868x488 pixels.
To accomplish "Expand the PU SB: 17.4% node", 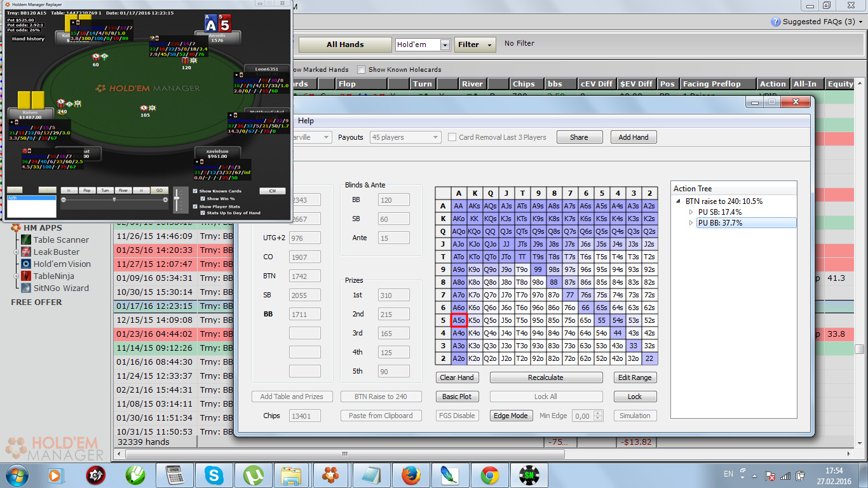I will tap(691, 212).
